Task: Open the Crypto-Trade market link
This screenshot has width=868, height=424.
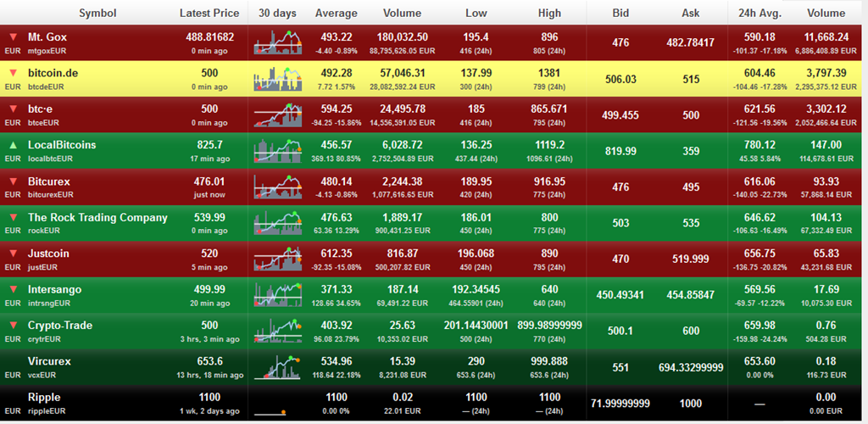Action: pyautogui.click(x=59, y=326)
